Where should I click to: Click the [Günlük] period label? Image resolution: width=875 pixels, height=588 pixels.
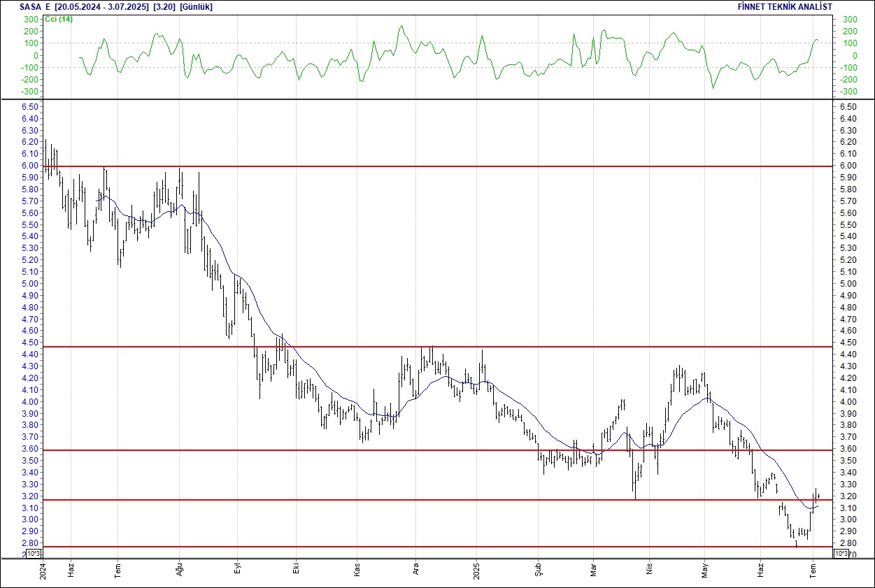(x=197, y=6)
